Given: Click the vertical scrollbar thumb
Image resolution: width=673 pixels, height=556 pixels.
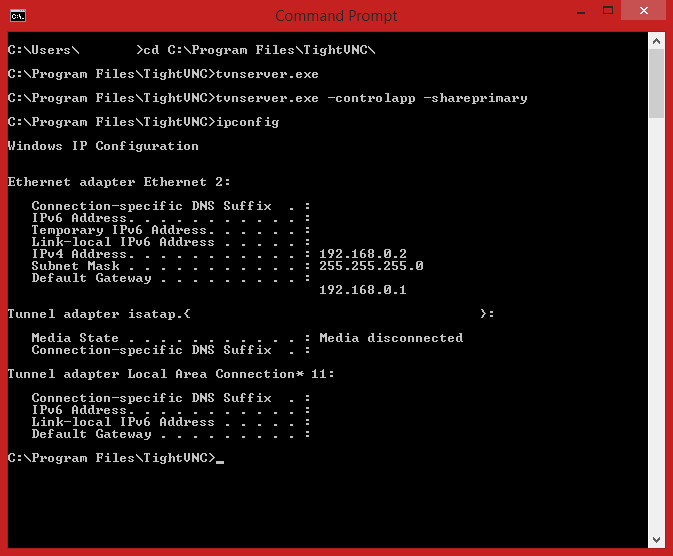Looking at the screenshot, I should tap(657, 84).
